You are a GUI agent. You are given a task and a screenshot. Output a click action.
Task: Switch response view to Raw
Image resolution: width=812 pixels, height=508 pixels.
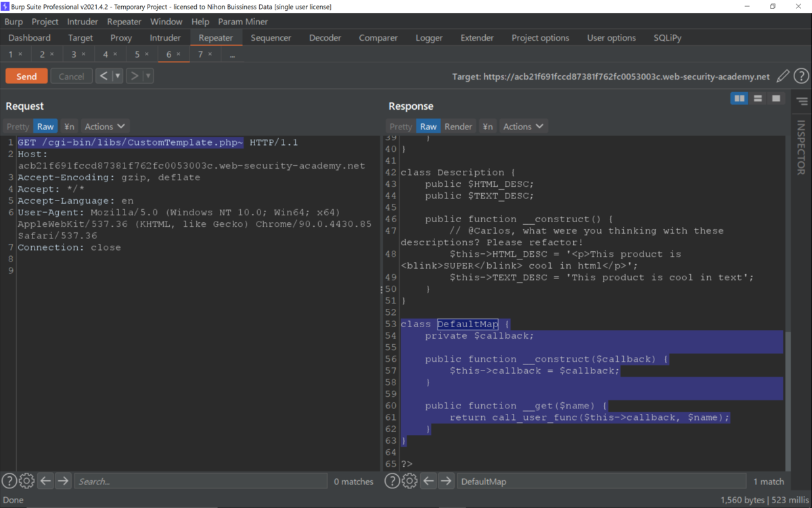pyautogui.click(x=428, y=127)
